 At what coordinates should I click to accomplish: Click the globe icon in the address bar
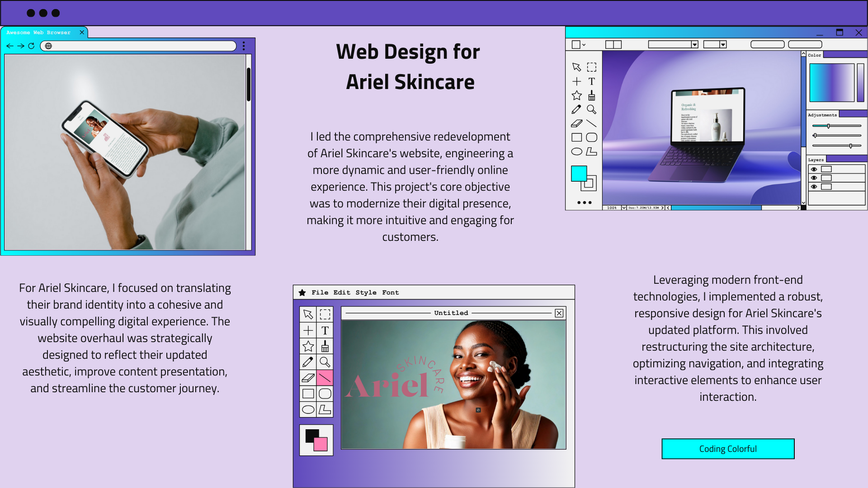(48, 46)
